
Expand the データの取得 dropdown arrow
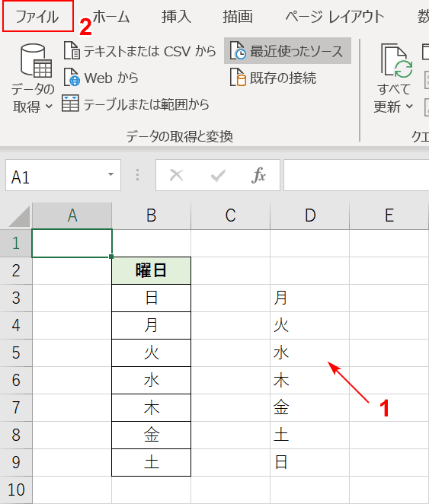click(x=49, y=106)
